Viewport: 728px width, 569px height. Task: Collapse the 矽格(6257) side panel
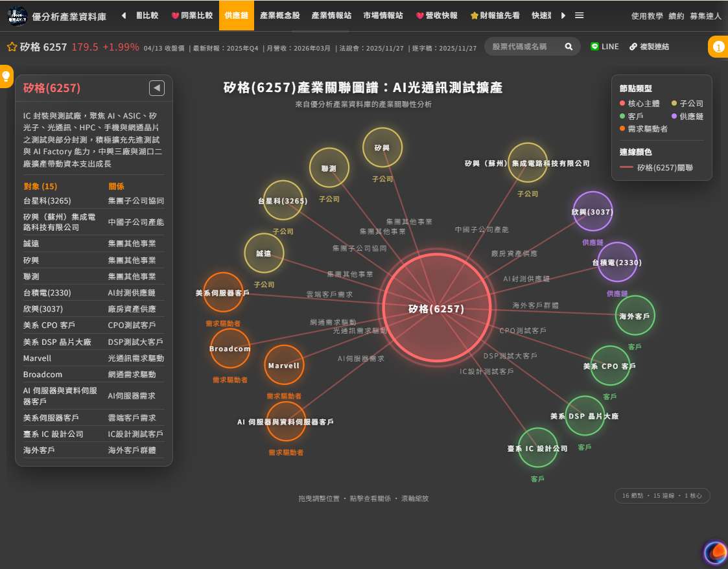point(156,88)
